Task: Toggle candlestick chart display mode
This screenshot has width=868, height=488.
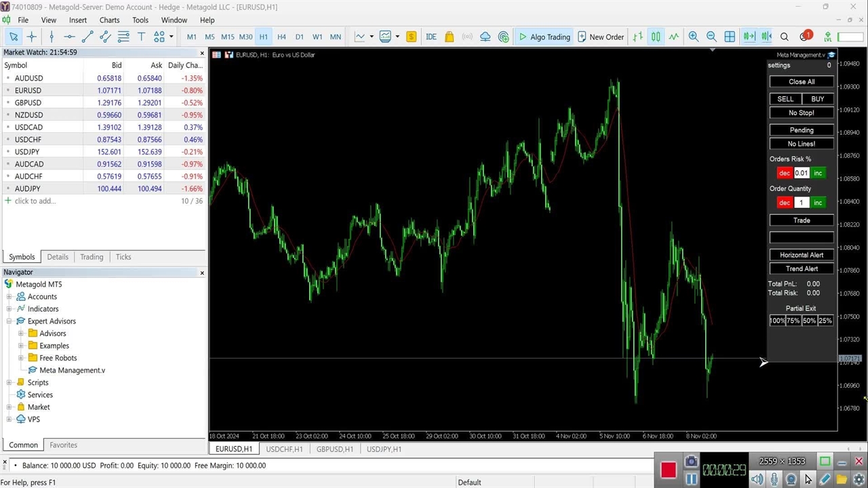Action: pos(656,37)
